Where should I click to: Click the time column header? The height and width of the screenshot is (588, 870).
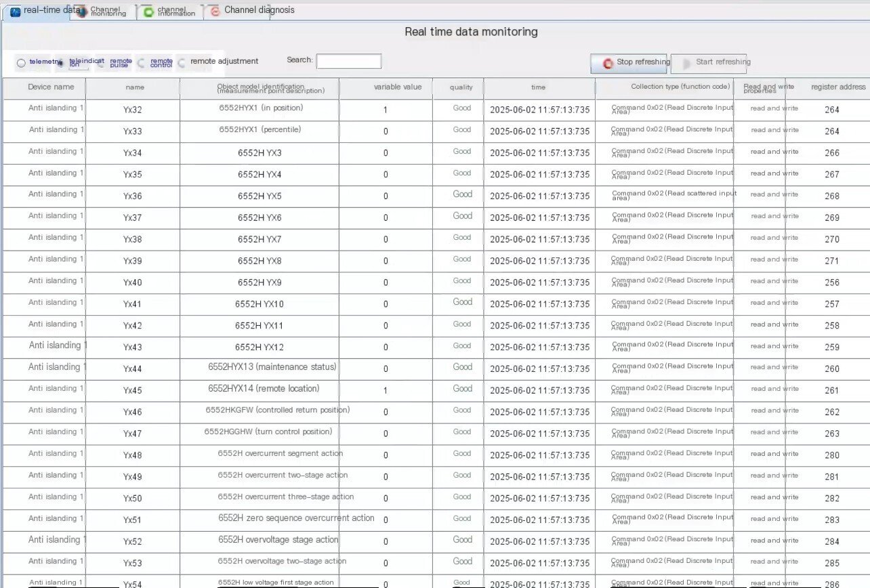click(539, 88)
